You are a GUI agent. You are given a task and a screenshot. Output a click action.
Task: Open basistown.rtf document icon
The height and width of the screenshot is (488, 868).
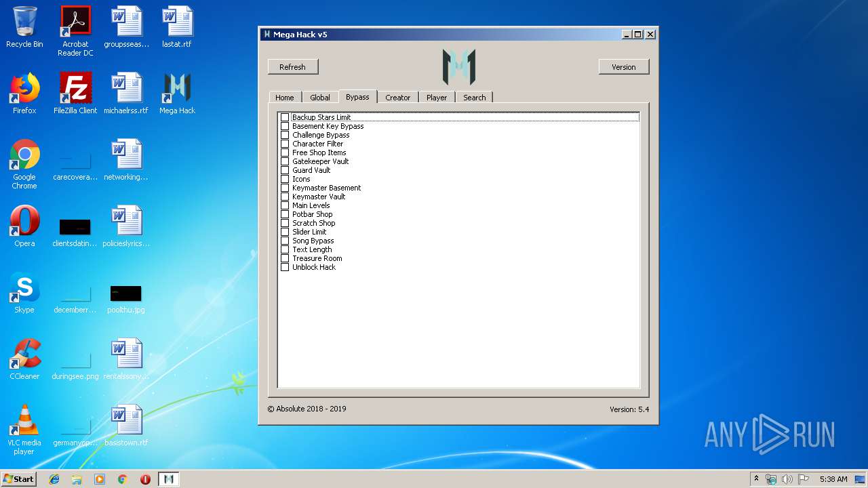tap(126, 426)
